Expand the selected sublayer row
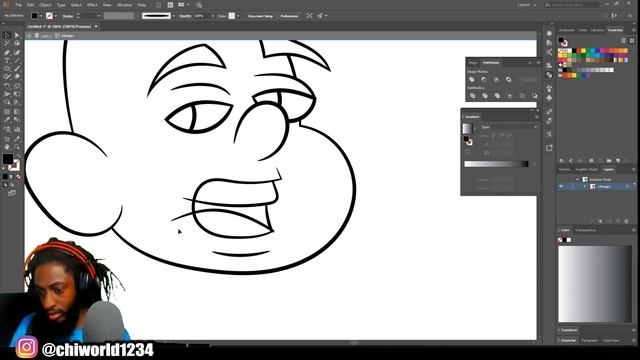Image resolution: width=640 pixels, height=360 pixels. click(584, 187)
